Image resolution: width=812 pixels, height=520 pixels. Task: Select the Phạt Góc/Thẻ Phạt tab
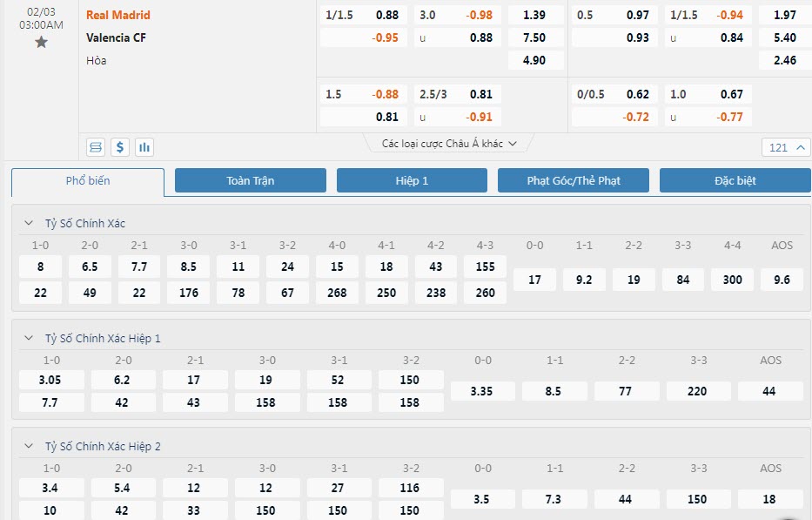(x=573, y=180)
